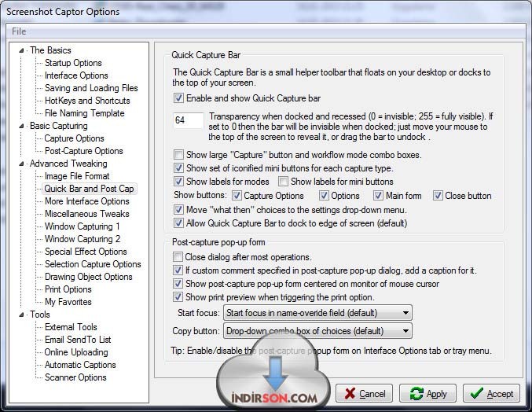Enable Close dialog after most operations

[178, 257]
